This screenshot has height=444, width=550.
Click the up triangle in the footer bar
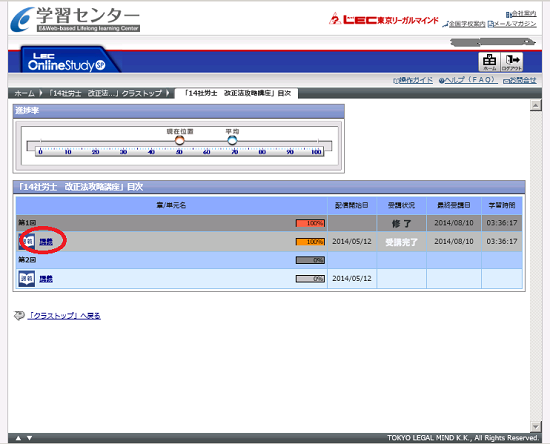click(x=19, y=438)
